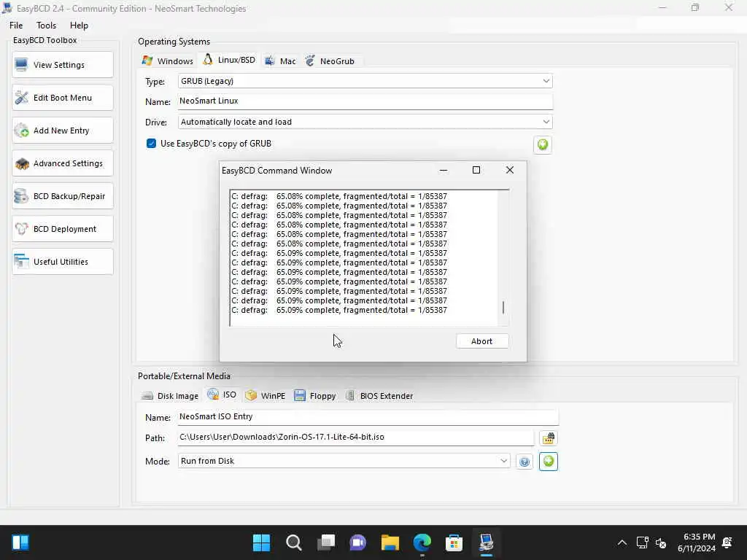Close the EasyBCD Command Window
The width and height of the screenshot is (747, 560).
510,170
